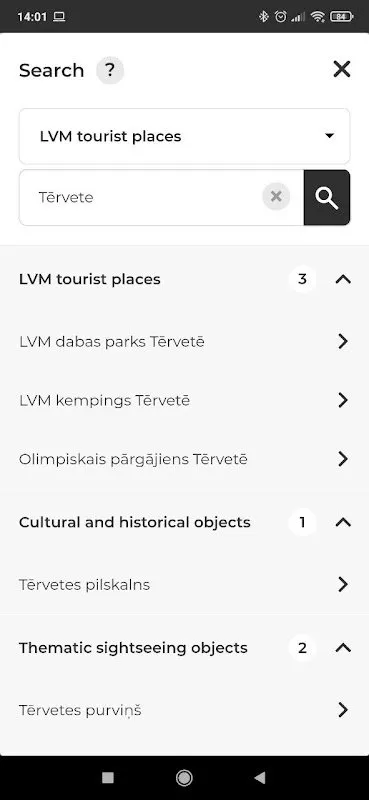The image size is (369, 800).
Task: Focus the search text input field
Action: [140, 197]
